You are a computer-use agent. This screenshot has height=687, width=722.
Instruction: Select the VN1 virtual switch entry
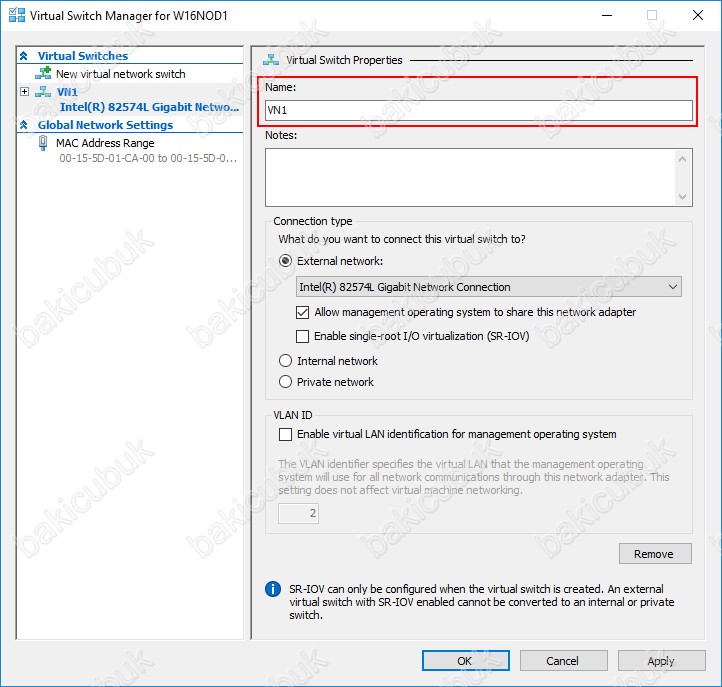click(x=67, y=92)
